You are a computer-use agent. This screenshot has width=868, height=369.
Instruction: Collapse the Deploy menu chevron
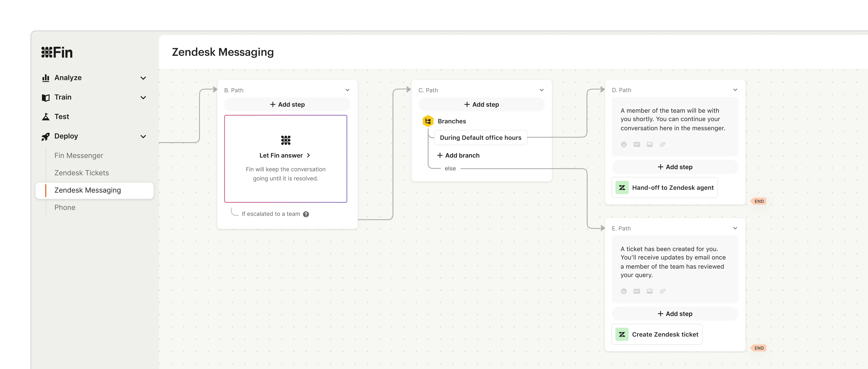[143, 137]
